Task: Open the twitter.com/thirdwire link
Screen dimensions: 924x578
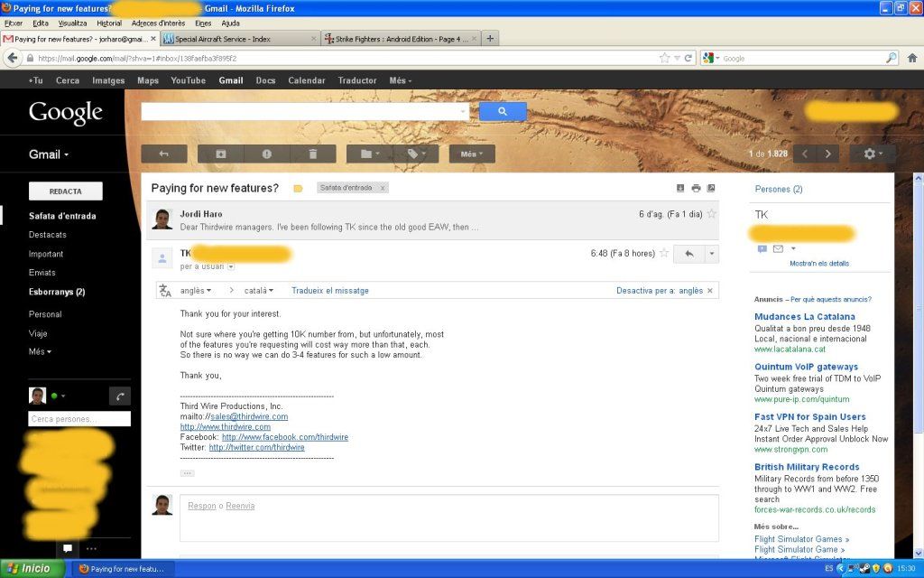Action: (256, 447)
